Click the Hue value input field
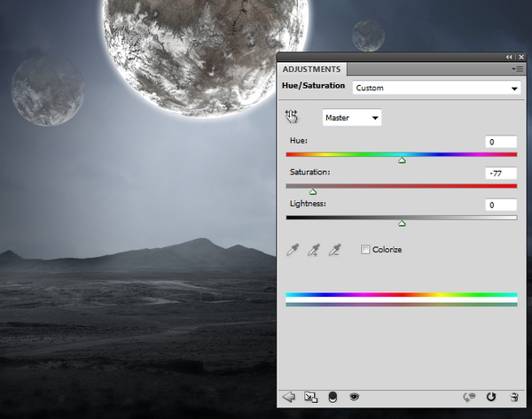The height and width of the screenshot is (419, 532). [501, 142]
